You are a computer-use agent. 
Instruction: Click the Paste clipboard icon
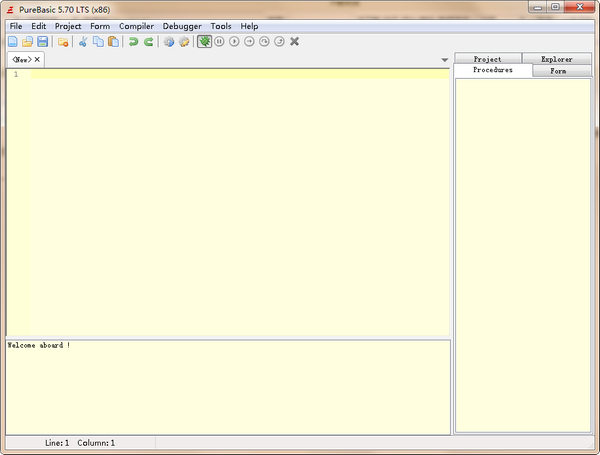113,42
